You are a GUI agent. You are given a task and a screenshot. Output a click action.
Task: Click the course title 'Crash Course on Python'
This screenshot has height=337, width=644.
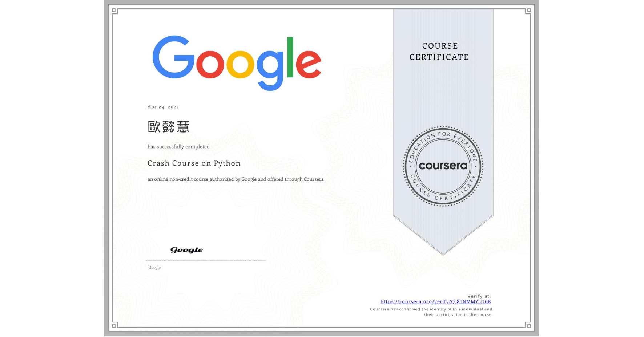[x=194, y=163]
